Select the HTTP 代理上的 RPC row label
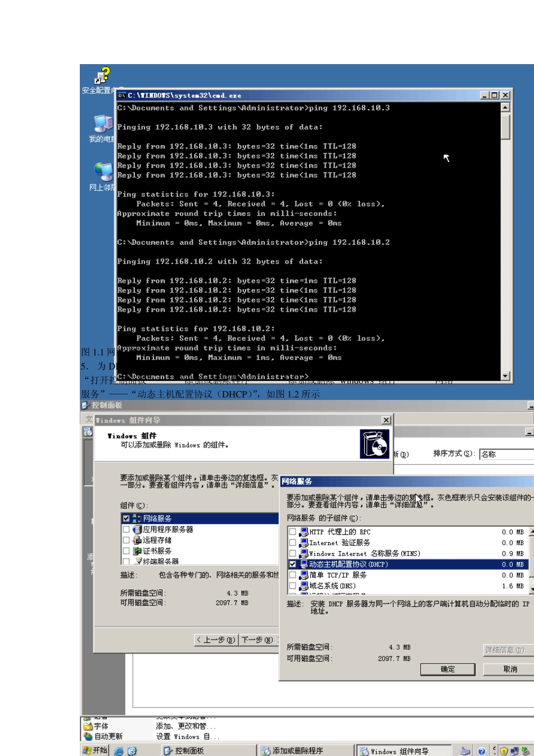This screenshot has width=534, height=756. [x=340, y=532]
